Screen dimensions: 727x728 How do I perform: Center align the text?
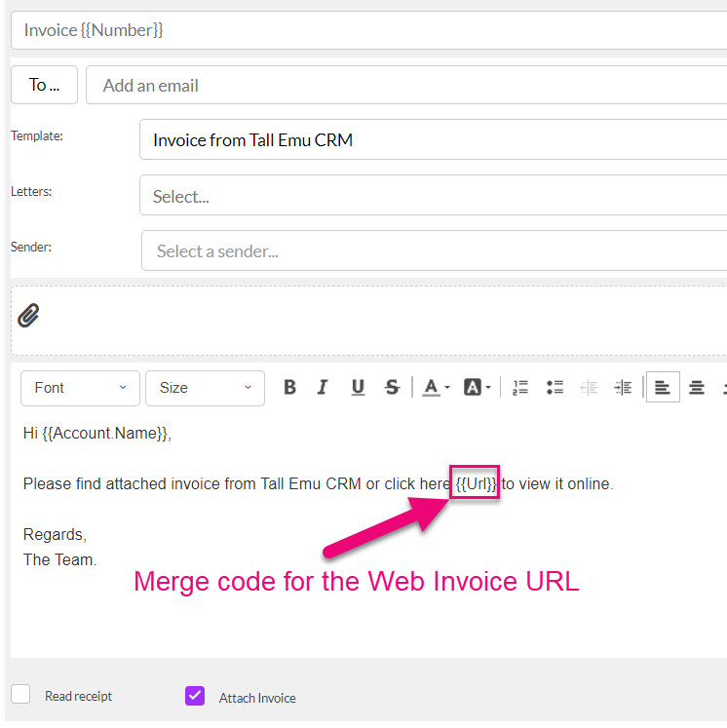click(x=697, y=387)
